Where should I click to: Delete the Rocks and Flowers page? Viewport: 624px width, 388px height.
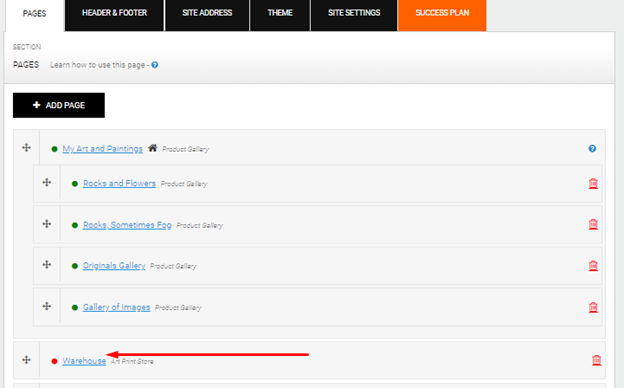click(593, 183)
